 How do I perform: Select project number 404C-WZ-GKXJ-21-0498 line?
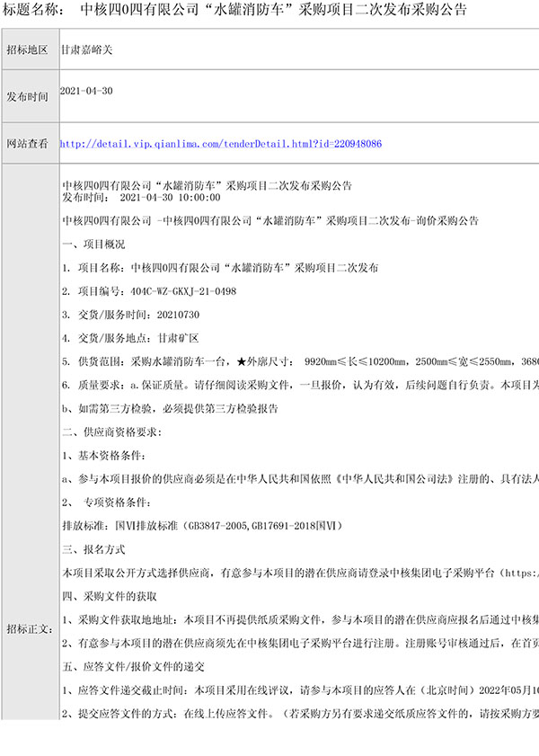(x=149, y=291)
